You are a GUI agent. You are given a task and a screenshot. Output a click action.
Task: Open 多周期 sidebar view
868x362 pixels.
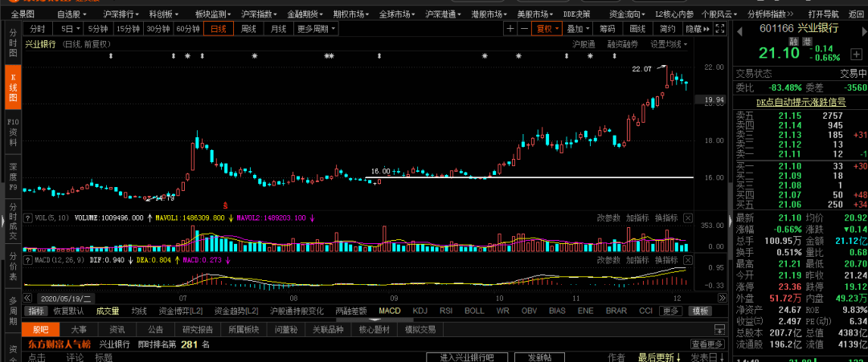13,311
